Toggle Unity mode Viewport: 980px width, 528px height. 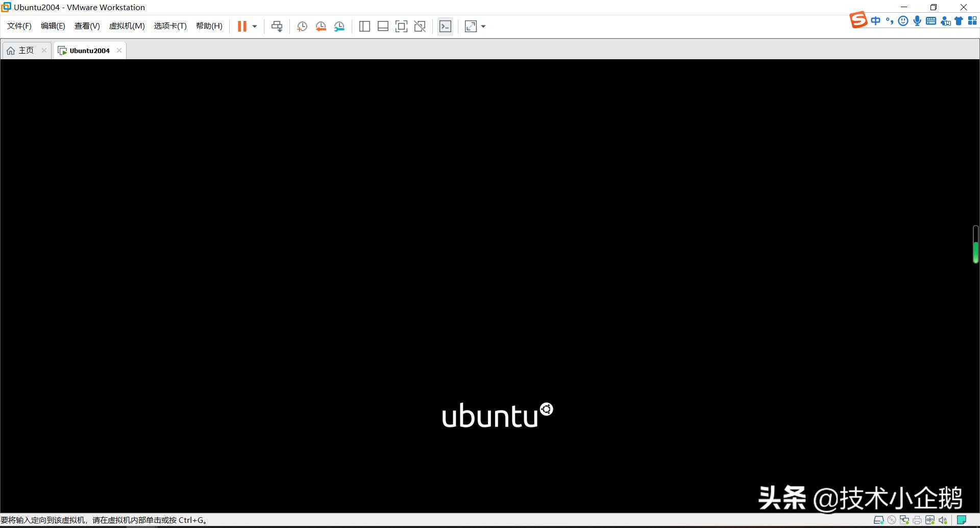click(420, 27)
